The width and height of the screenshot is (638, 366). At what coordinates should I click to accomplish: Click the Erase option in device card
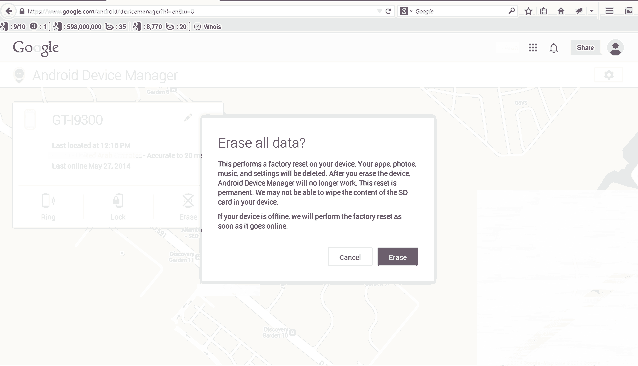click(188, 207)
